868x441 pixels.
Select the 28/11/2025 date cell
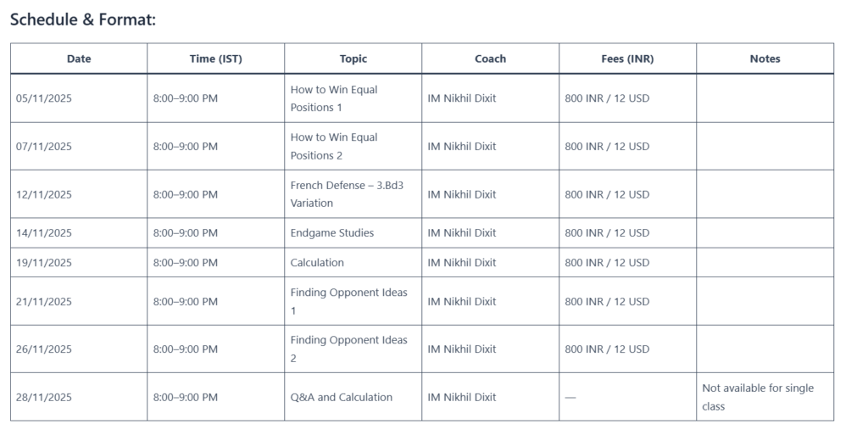pyautogui.click(x=44, y=397)
